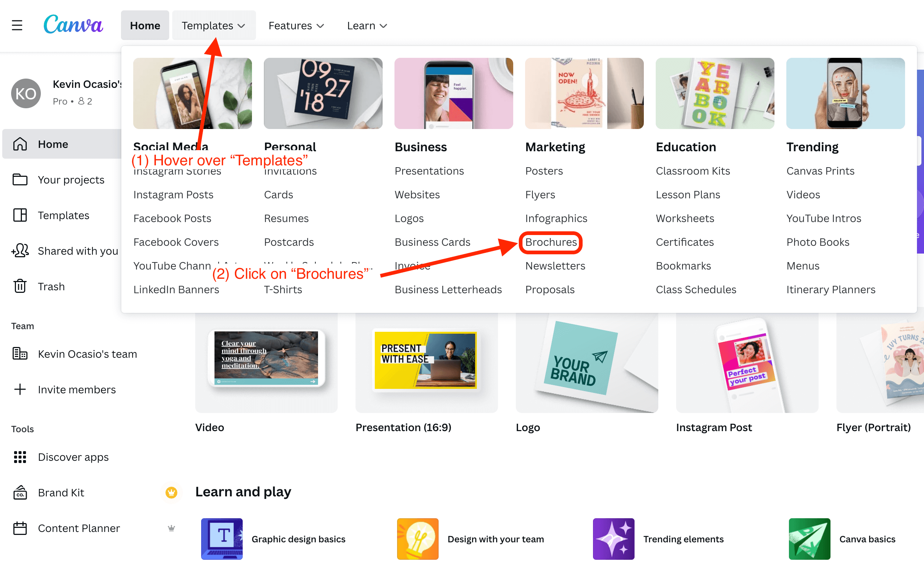Open the Trash bin in sidebar
The width and height of the screenshot is (924, 582).
(51, 287)
